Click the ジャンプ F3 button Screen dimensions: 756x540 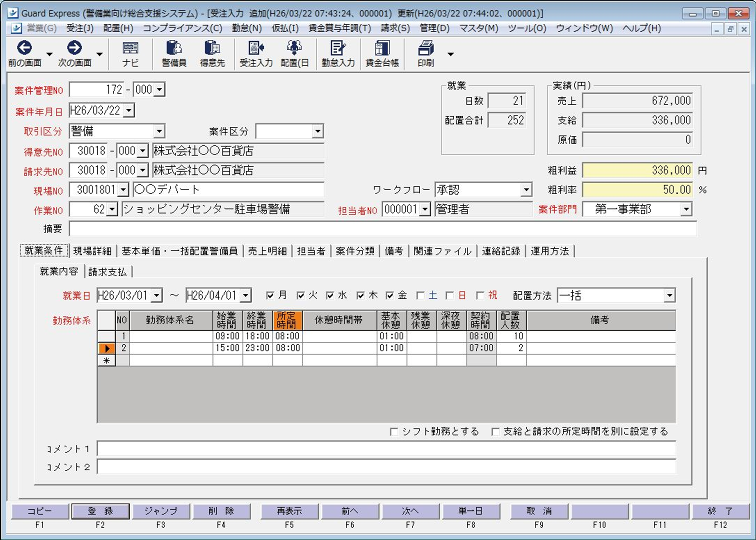click(x=161, y=511)
